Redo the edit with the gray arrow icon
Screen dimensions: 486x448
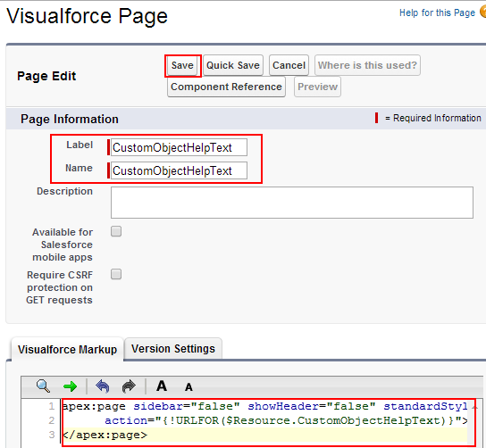[x=129, y=386]
